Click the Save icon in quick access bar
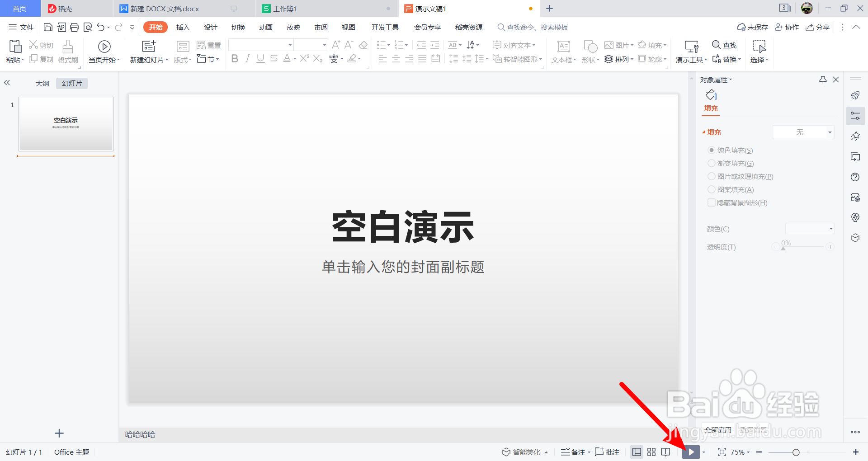The width and height of the screenshot is (868, 461). coord(48,28)
